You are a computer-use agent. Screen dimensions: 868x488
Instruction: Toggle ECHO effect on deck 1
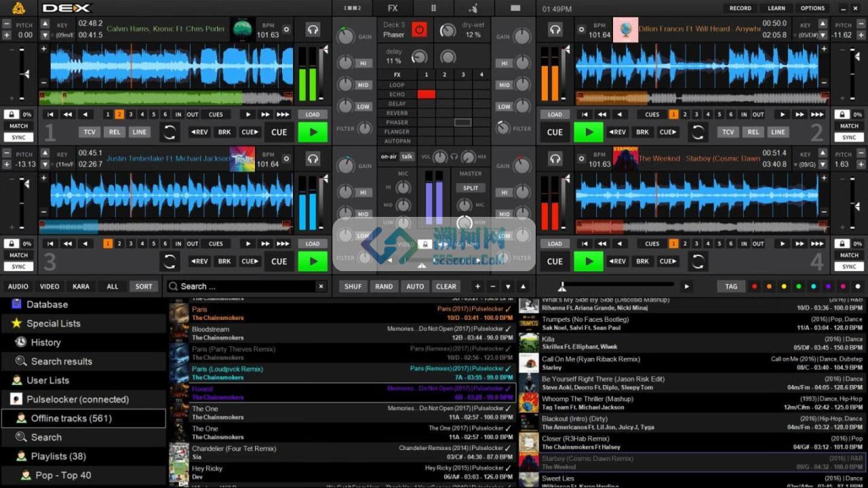point(426,94)
